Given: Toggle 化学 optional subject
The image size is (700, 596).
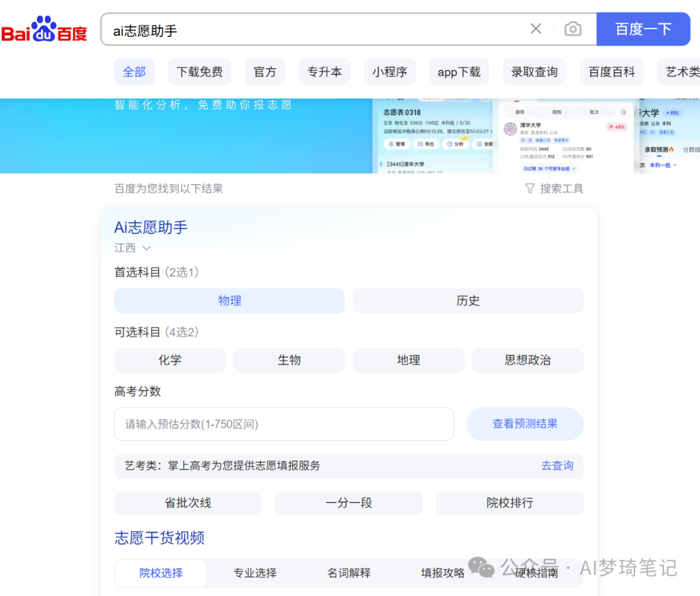Looking at the screenshot, I should [170, 360].
